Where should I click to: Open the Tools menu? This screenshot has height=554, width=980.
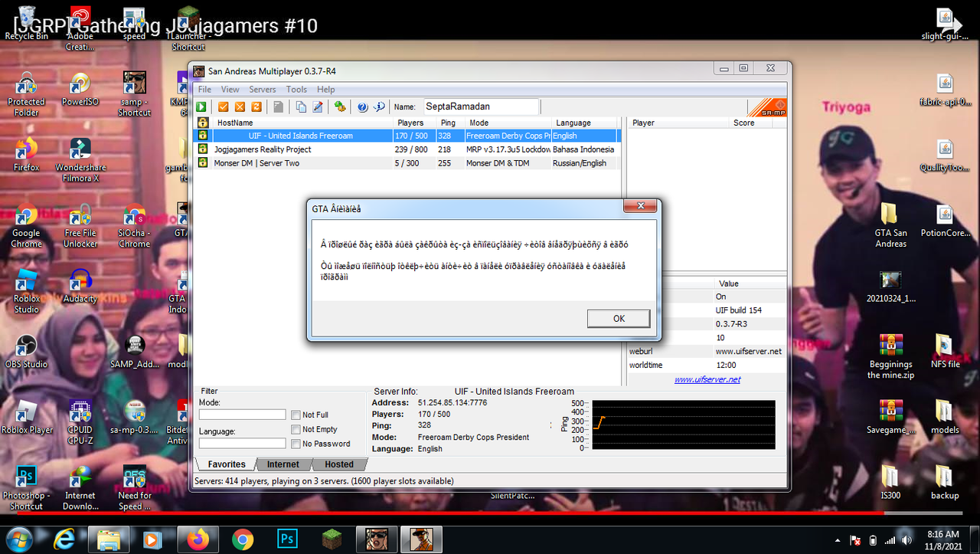click(x=297, y=90)
